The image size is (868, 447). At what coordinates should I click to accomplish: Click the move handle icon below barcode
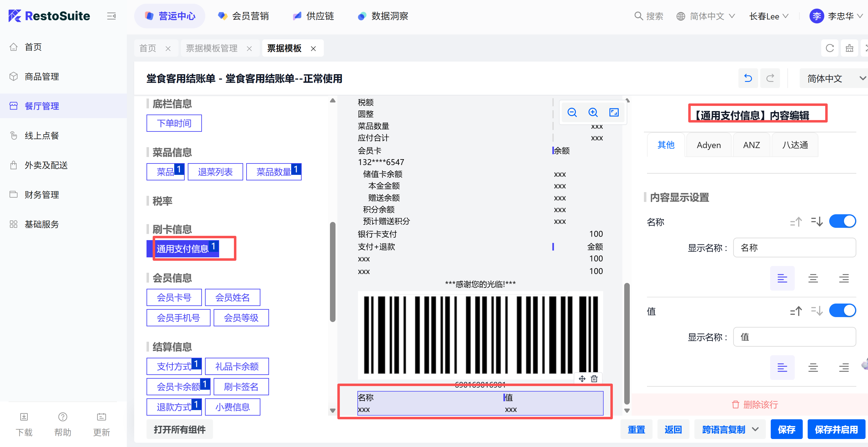tap(582, 379)
